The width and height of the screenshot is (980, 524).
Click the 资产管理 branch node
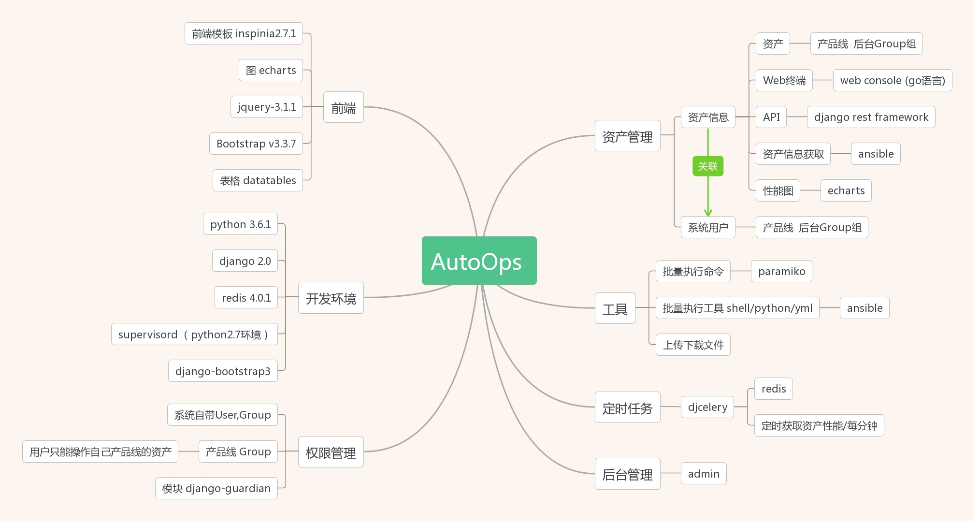[627, 136]
